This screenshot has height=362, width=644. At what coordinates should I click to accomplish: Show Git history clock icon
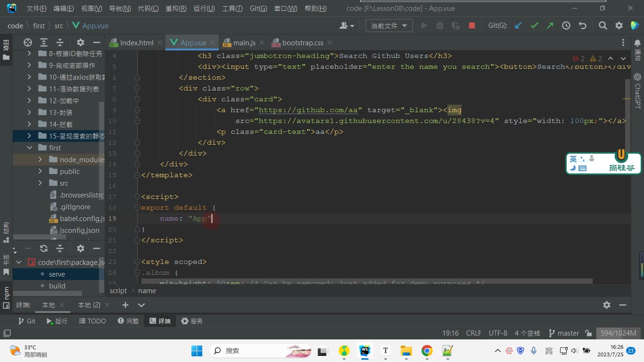(x=566, y=26)
